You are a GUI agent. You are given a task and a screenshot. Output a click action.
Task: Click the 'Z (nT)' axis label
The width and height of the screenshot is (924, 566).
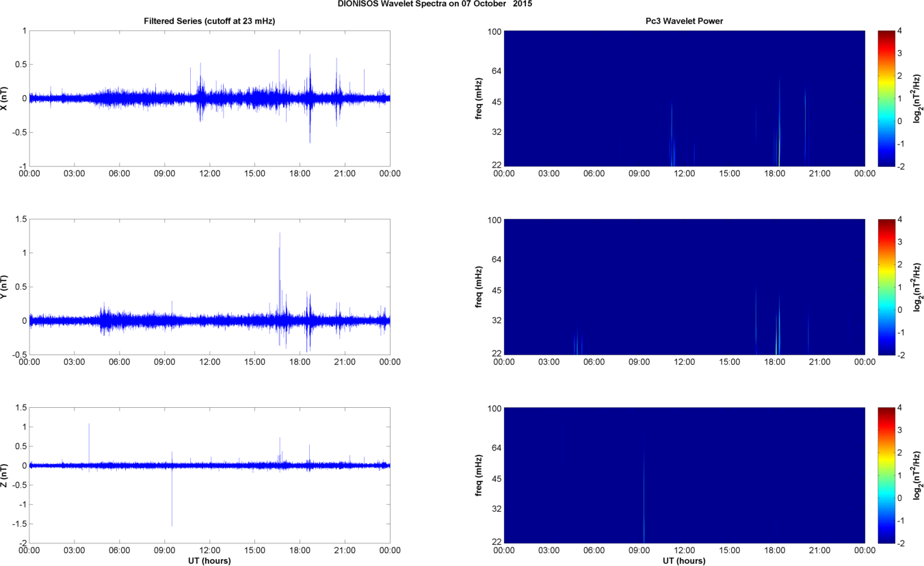(x=5, y=475)
